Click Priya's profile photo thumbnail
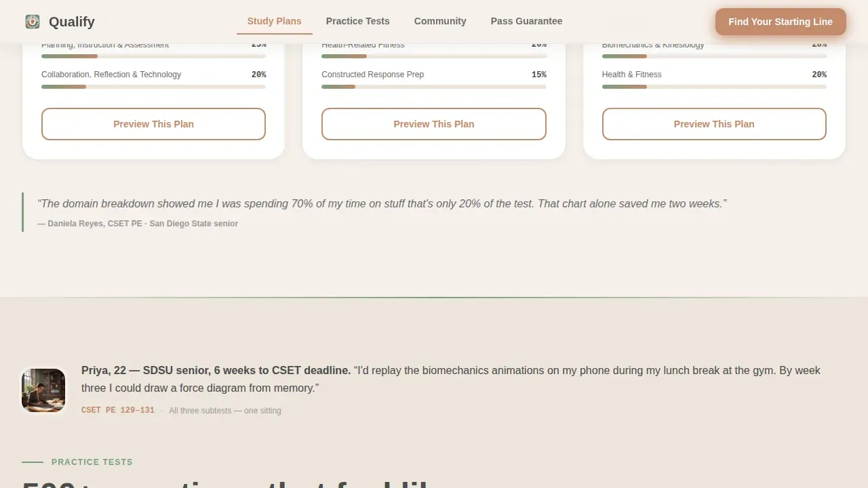Viewport: 868px width, 488px height. click(43, 390)
